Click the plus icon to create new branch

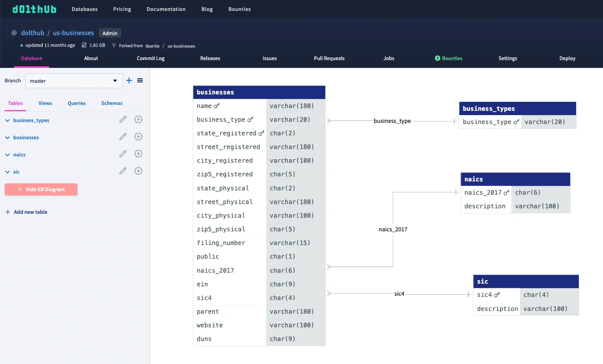pos(129,80)
